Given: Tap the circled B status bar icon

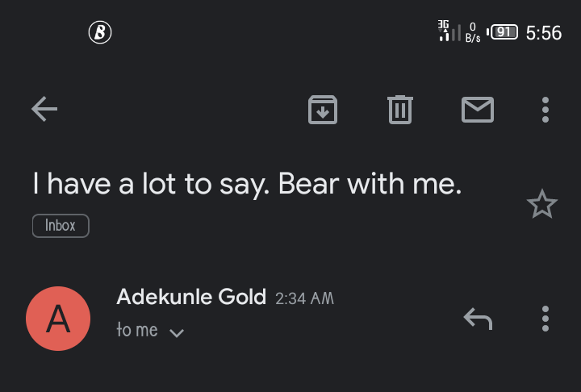Looking at the screenshot, I should click(x=99, y=32).
